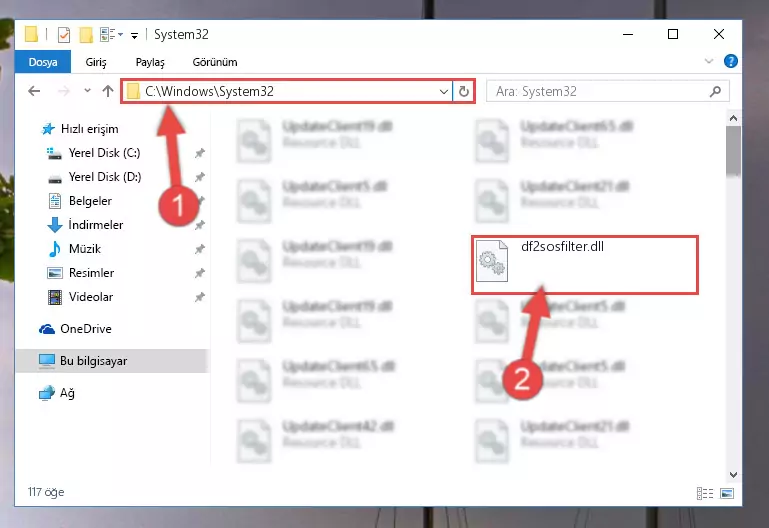Click pin icon next to İndirmeler
This screenshot has width=769, height=528.
pyautogui.click(x=199, y=225)
